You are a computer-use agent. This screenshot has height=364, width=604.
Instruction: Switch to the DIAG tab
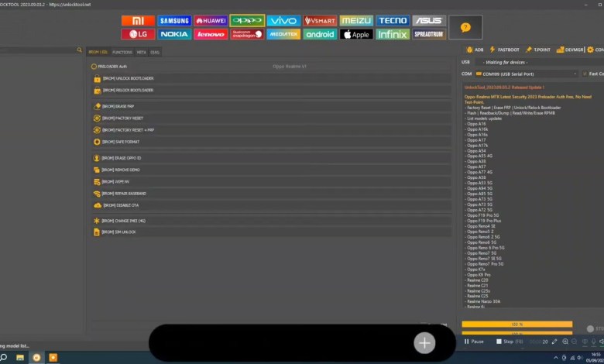(155, 52)
